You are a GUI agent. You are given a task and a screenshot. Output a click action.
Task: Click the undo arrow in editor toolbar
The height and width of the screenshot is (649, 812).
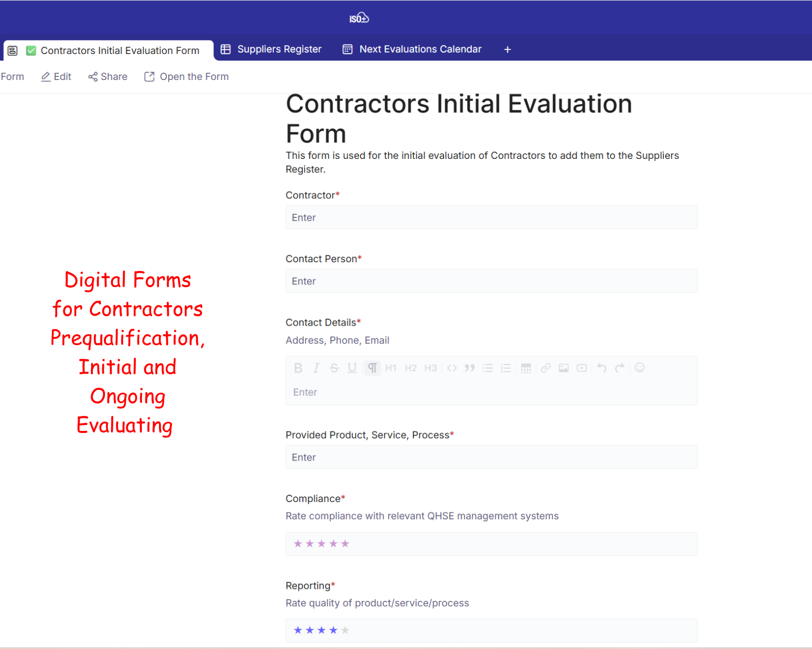pyautogui.click(x=602, y=368)
